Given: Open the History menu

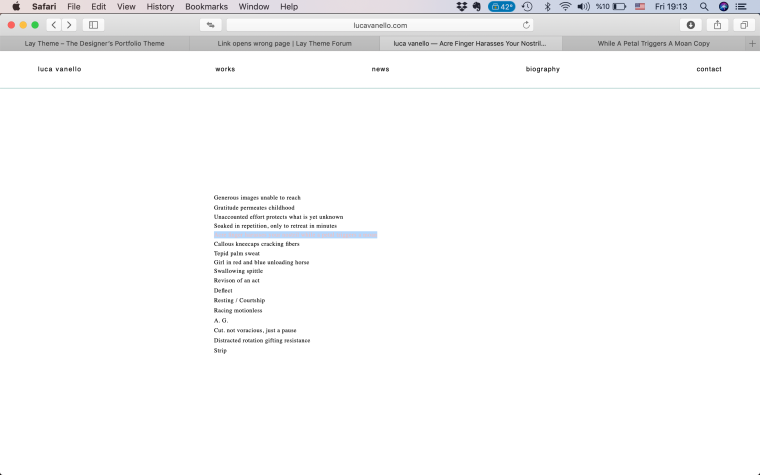Looking at the screenshot, I should pos(160,7).
